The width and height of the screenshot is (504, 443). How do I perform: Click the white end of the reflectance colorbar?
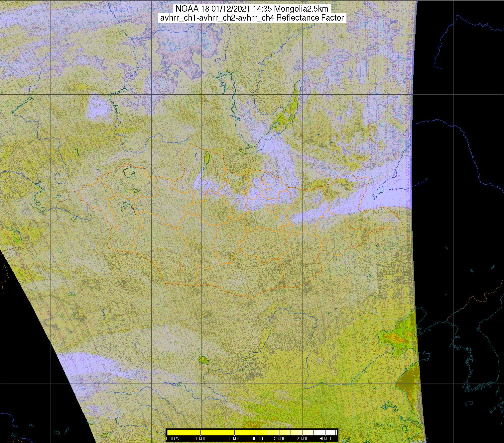[x=332, y=432]
